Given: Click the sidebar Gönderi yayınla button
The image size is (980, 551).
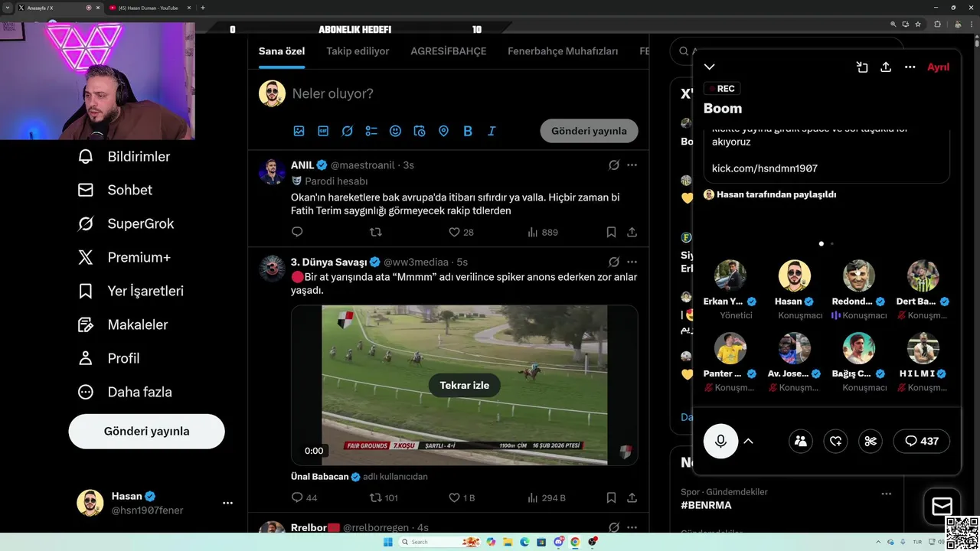Looking at the screenshot, I should click(x=146, y=431).
